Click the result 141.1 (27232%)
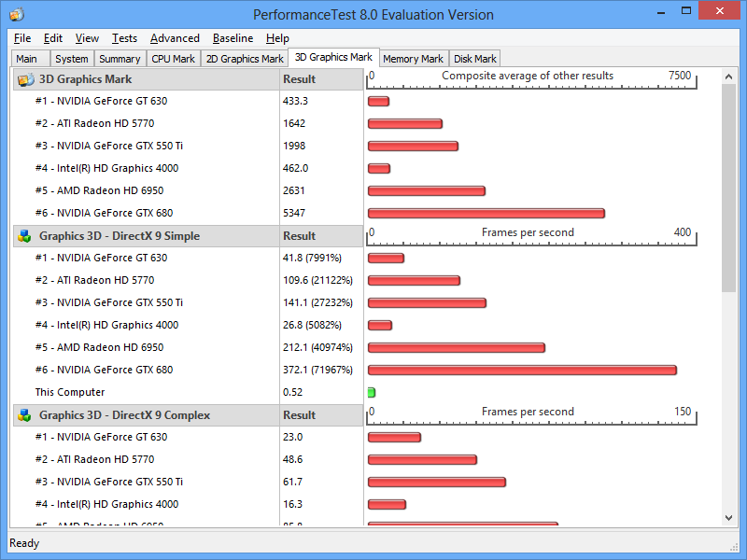This screenshot has width=747, height=560. click(317, 302)
